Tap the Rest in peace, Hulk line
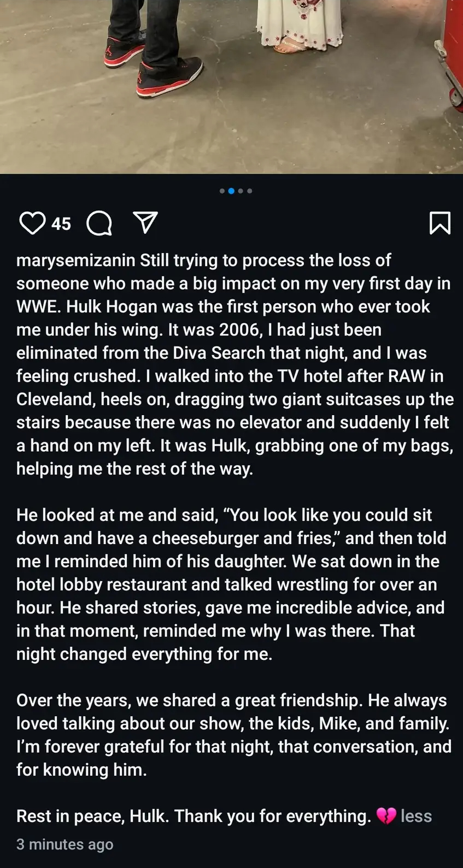The height and width of the screenshot is (868, 463). (x=194, y=816)
